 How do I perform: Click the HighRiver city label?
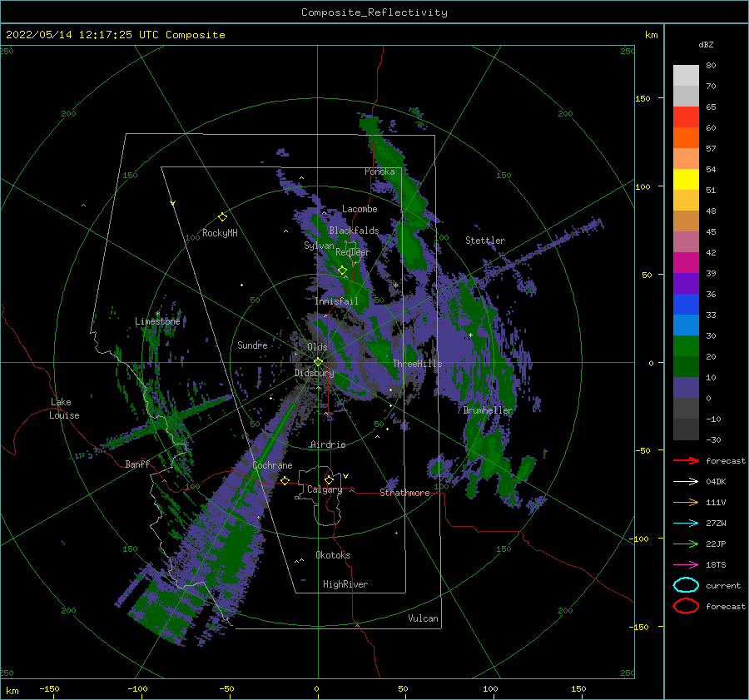345,584
